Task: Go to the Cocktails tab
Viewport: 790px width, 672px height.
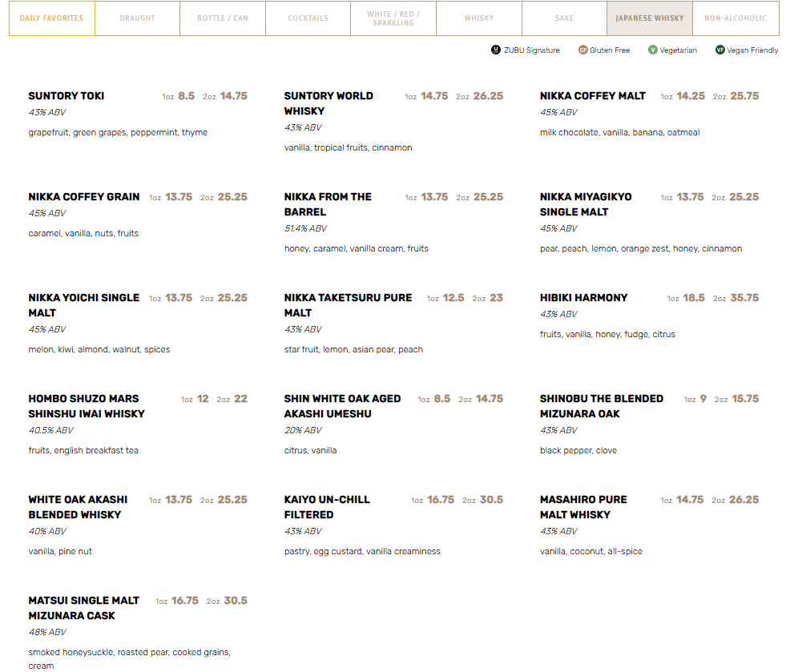Action: click(x=308, y=18)
